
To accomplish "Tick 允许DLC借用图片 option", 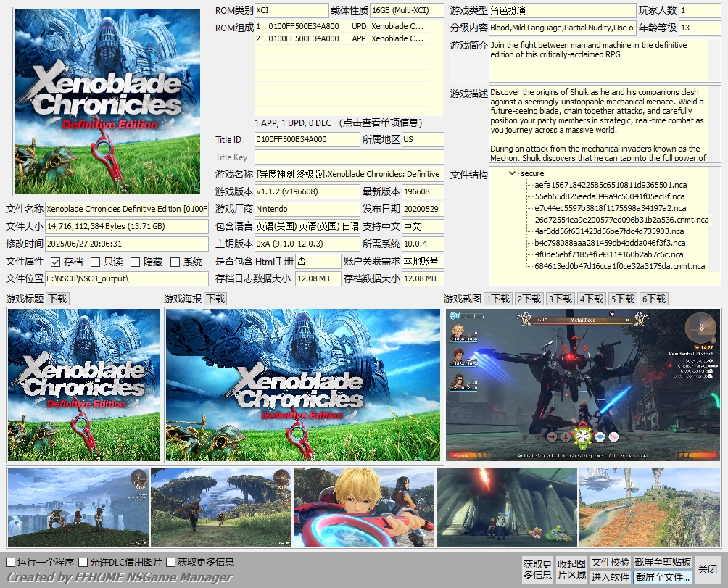I will (x=83, y=562).
